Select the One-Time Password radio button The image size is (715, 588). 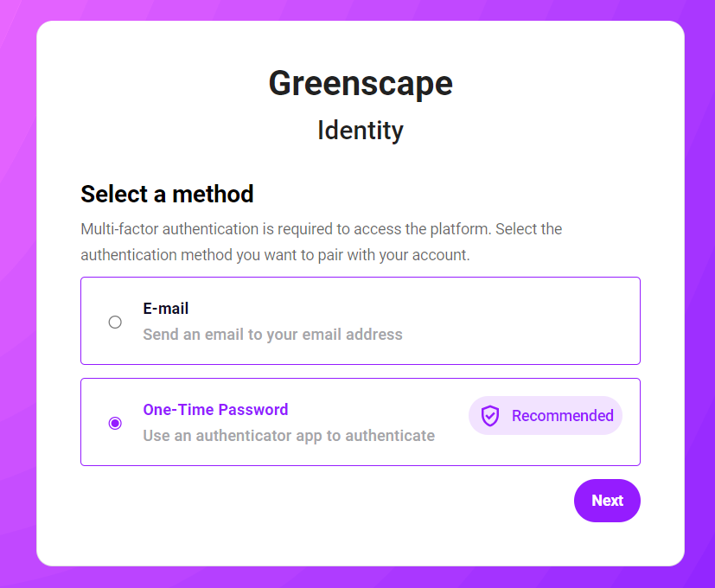(115, 423)
